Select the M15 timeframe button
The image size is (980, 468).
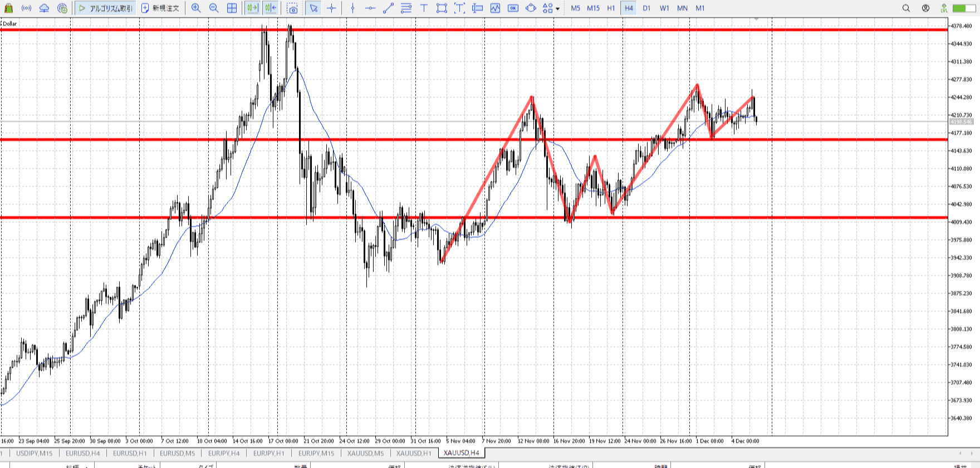[593, 8]
